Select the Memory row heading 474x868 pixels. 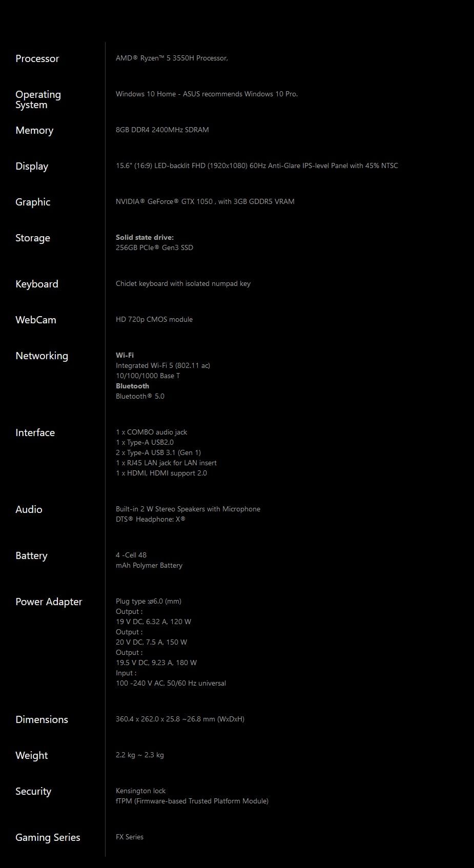click(34, 131)
